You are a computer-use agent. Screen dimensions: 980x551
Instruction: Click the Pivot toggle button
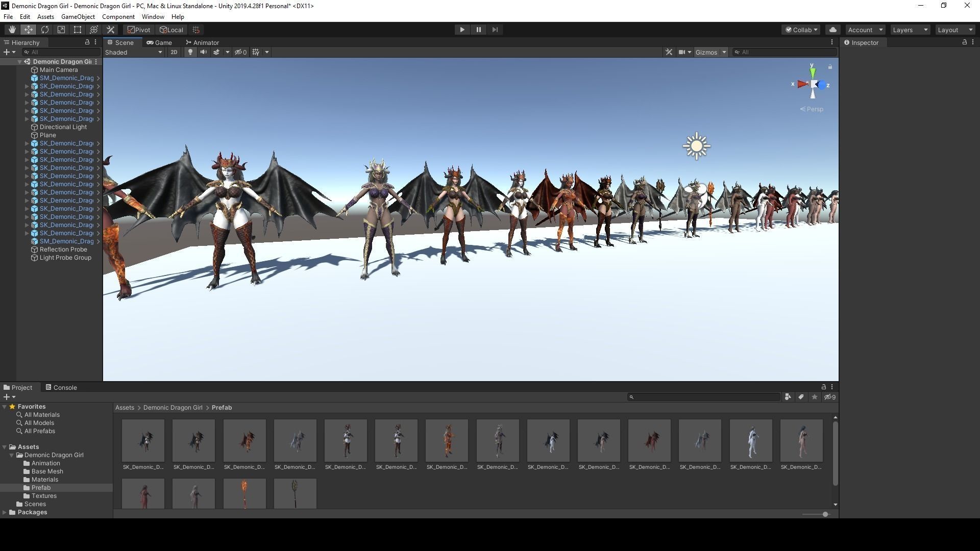point(139,30)
